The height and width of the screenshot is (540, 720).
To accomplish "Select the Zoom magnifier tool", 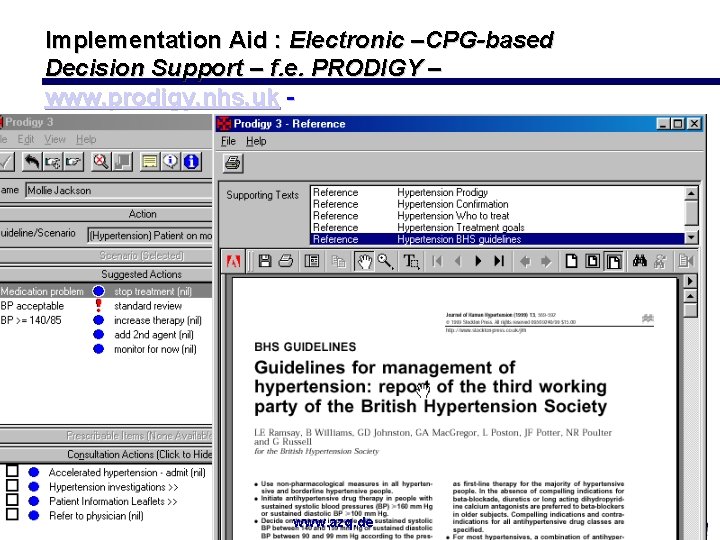I will coord(385,261).
